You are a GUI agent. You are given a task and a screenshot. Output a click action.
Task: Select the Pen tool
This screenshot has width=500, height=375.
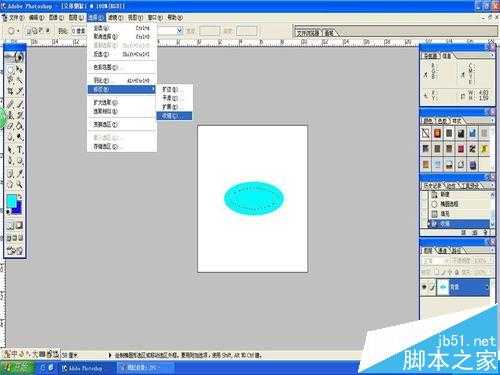(x=10, y=161)
